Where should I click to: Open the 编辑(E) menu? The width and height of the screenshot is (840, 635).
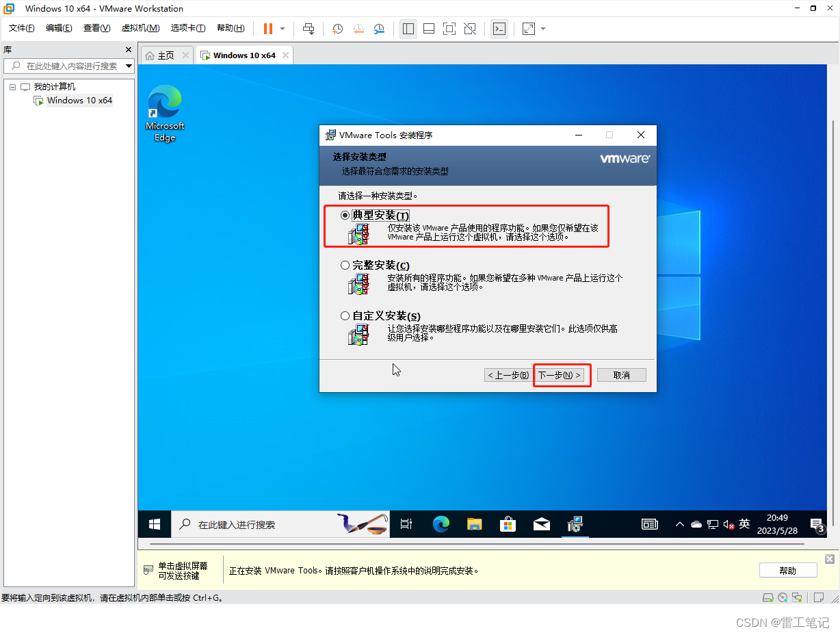click(x=59, y=28)
